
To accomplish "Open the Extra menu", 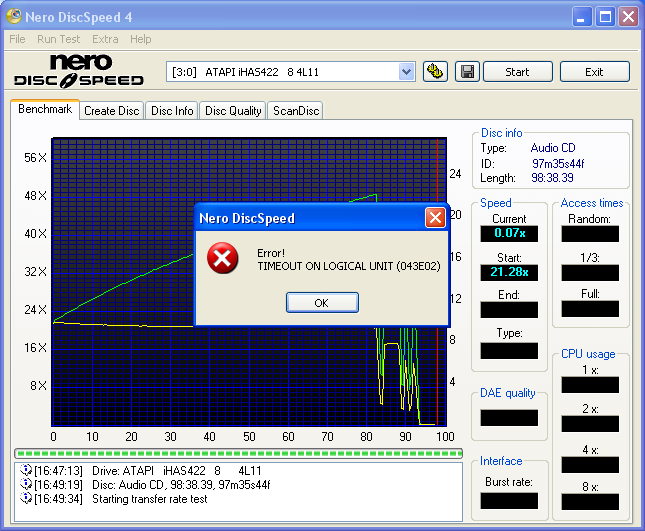I will pyautogui.click(x=105, y=39).
